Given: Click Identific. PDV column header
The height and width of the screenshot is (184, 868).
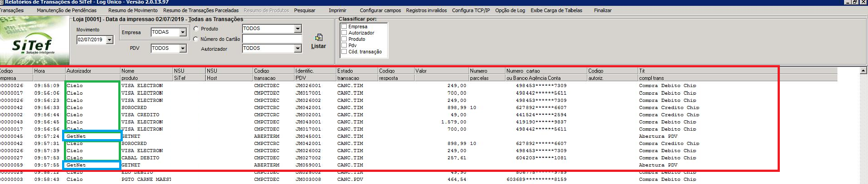Looking at the screenshot, I should 316,74.
